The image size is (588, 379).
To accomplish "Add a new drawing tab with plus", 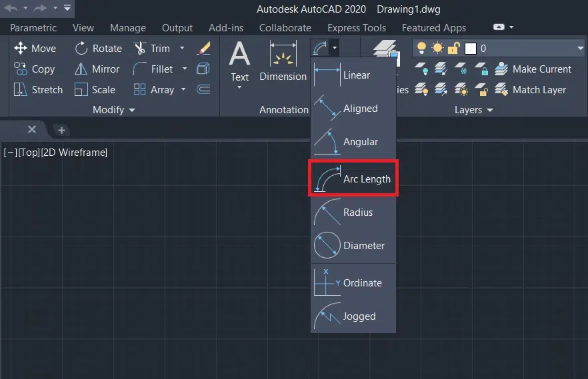I will (61, 130).
